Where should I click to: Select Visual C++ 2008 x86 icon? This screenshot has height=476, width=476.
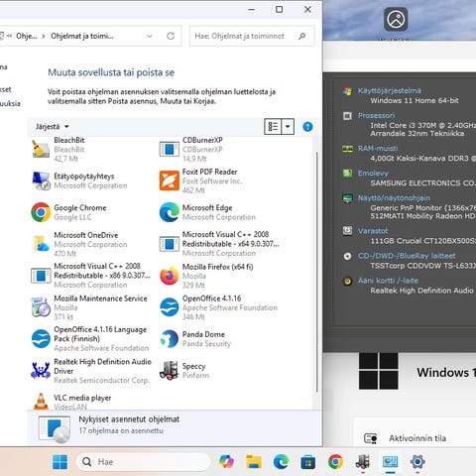click(41, 276)
